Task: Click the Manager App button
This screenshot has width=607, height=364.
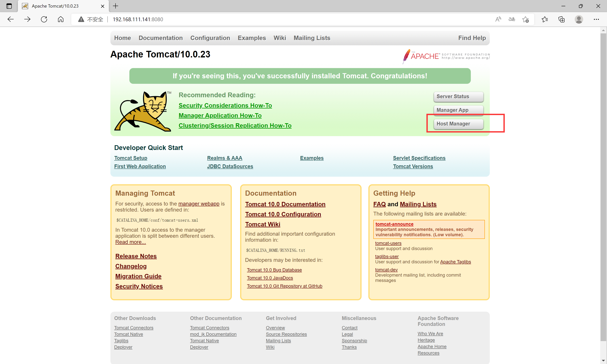Action: coord(458,110)
